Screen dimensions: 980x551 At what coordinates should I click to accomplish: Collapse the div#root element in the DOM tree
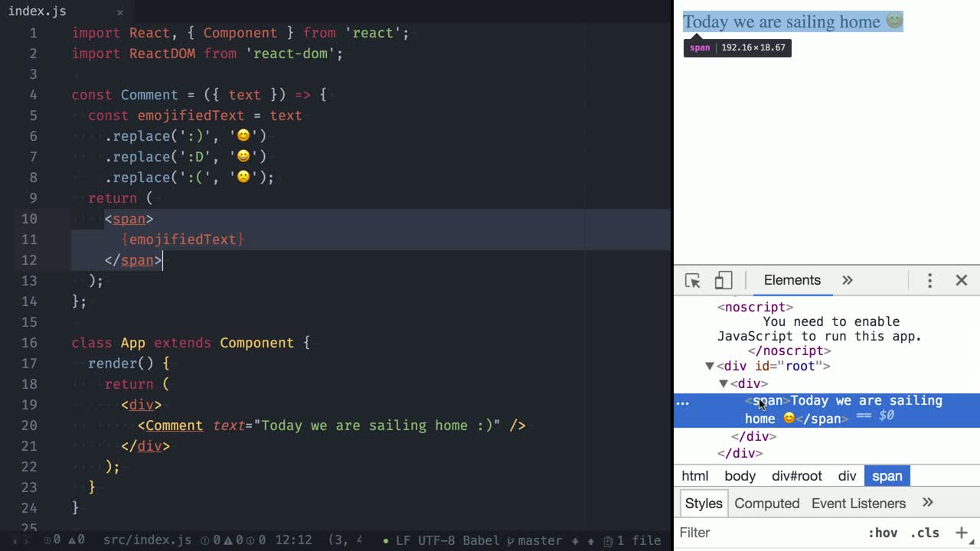(709, 366)
